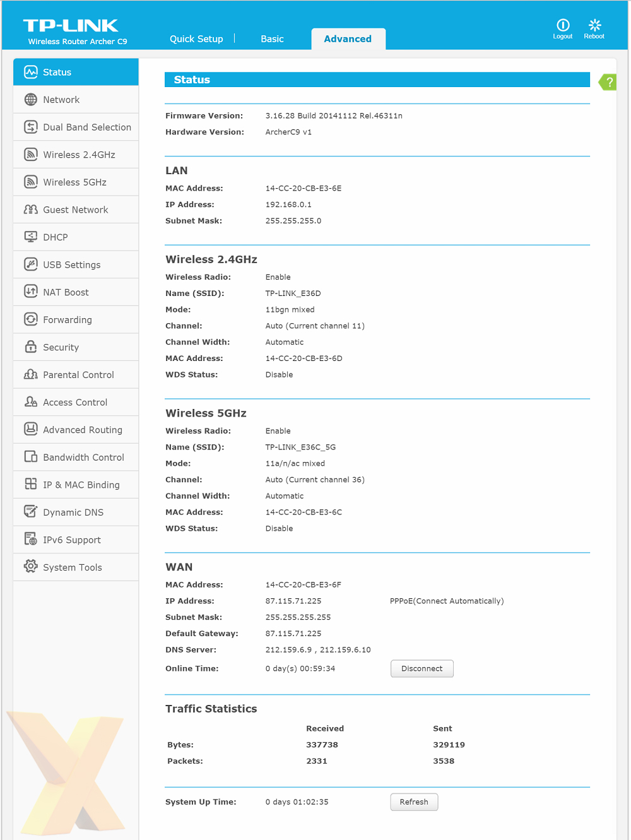The width and height of the screenshot is (631, 840).
Task: Select the Advanced tab
Action: tap(348, 38)
